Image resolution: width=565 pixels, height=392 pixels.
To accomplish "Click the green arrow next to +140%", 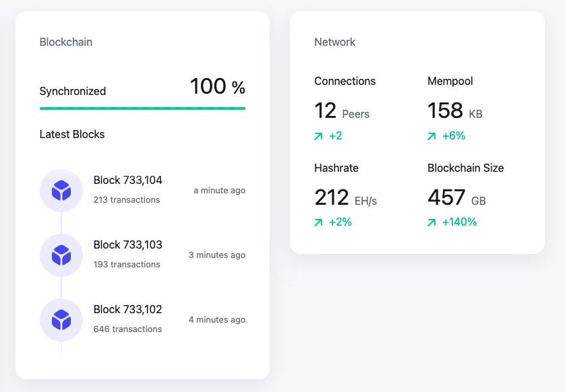I will click(432, 222).
